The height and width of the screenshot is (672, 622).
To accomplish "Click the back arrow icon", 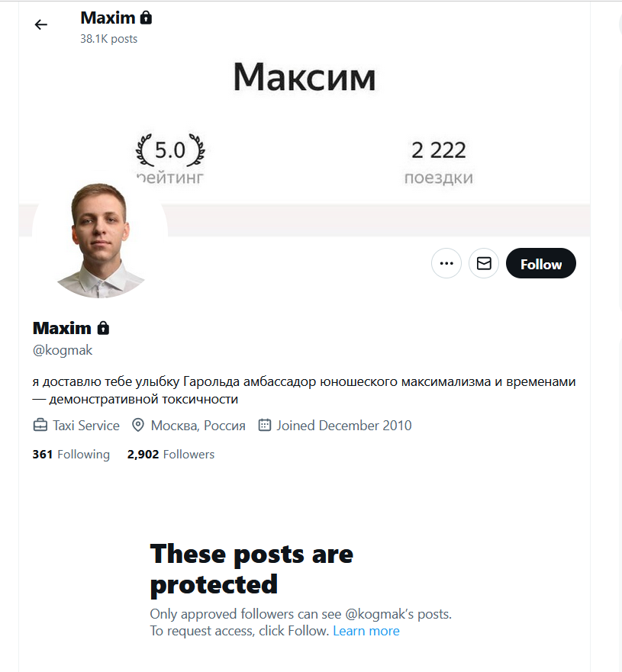I will (41, 24).
